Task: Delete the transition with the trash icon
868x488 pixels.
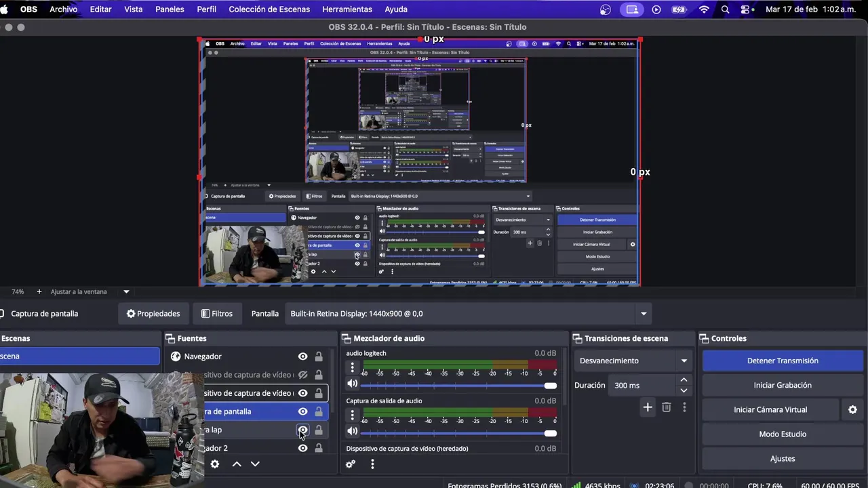Action: click(x=667, y=407)
